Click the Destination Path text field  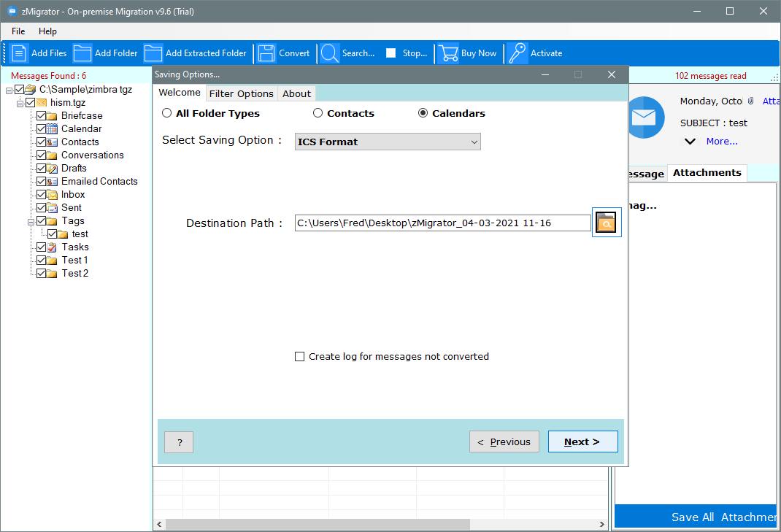click(x=442, y=223)
